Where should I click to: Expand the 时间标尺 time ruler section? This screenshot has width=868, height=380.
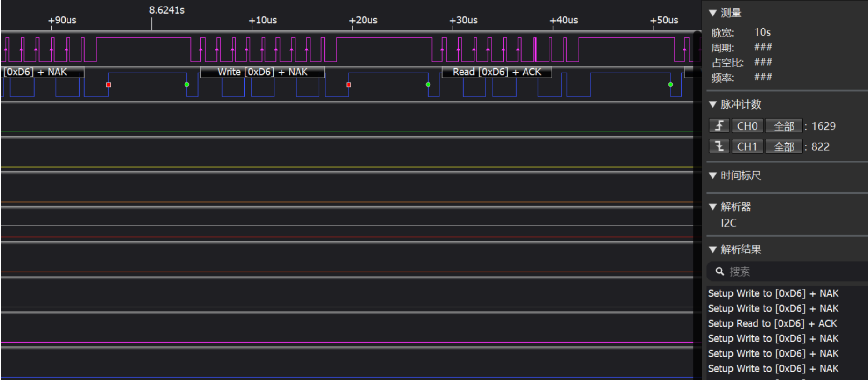point(713,175)
